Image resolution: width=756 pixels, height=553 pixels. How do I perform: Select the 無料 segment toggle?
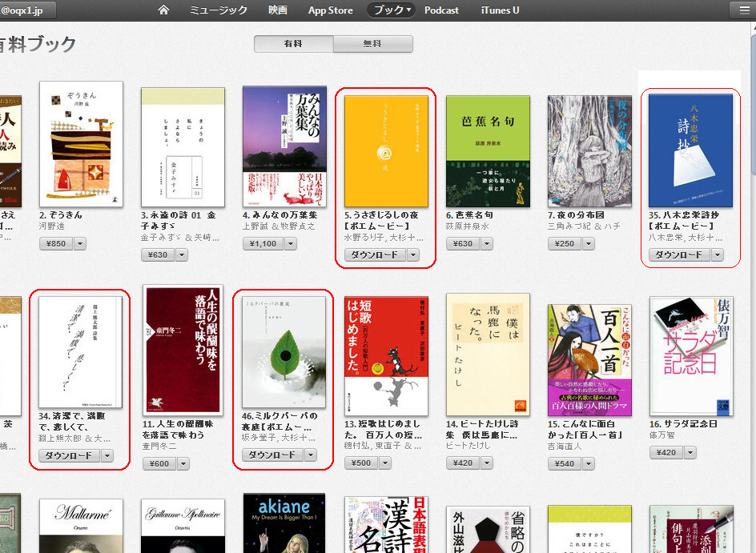[x=372, y=44]
